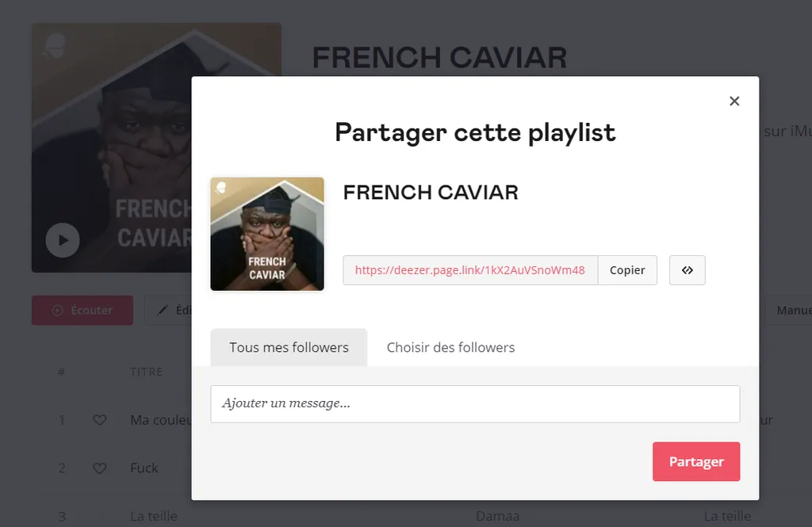The width and height of the screenshot is (812, 527).
Task: Play the playlist from the cover overlay button
Action: tap(63, 240)
